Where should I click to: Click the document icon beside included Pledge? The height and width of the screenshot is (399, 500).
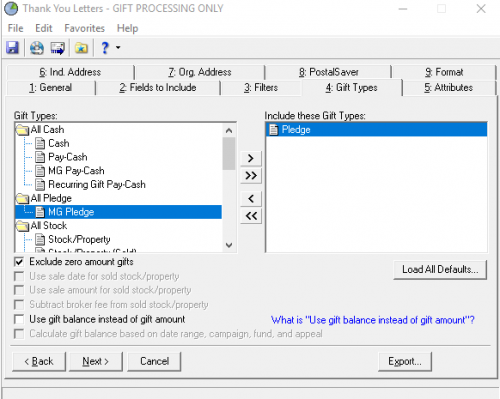click(x=274, y=129)
